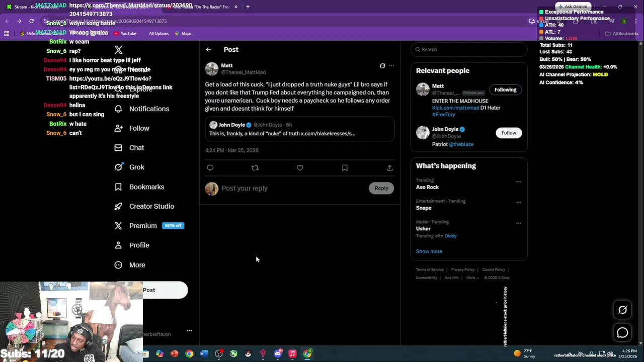Open the Maps bookmark
Image resolution: width=644 pixels, height=362 pixels.
[183, 34]
